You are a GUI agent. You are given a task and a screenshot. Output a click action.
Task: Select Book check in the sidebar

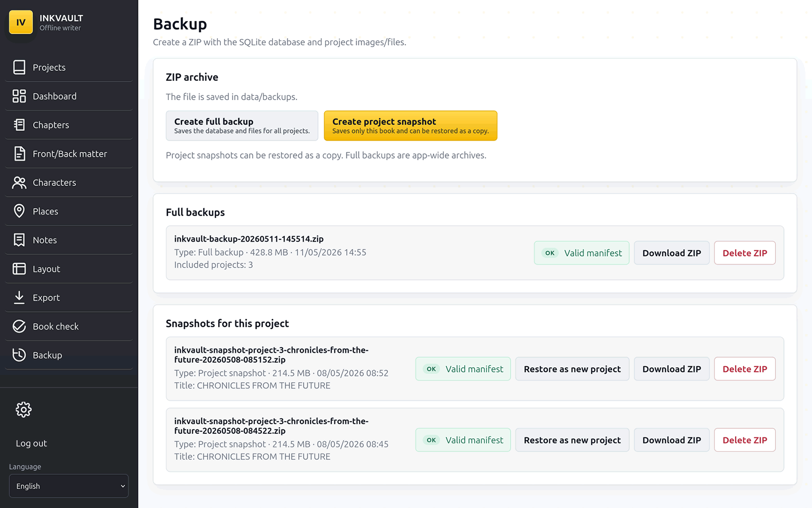(x=55, y=326)
